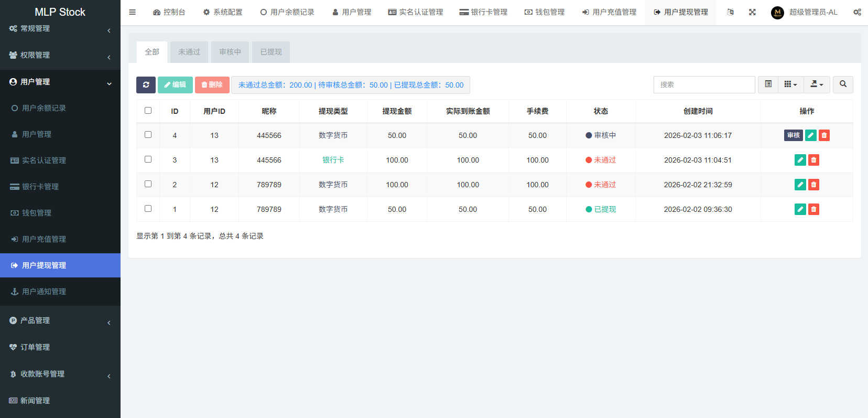The image size is (868, 418).
Task: Open the column visibility dropdown
Action: 790,84
